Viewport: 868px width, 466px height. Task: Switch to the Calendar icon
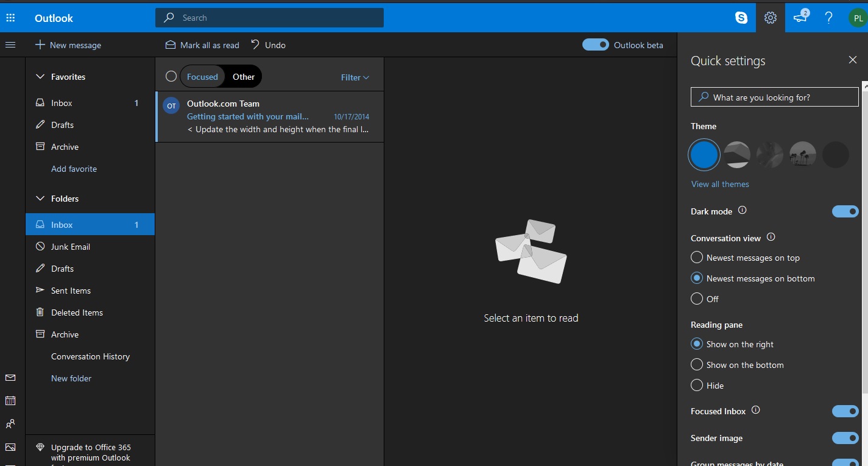point(10,401)
